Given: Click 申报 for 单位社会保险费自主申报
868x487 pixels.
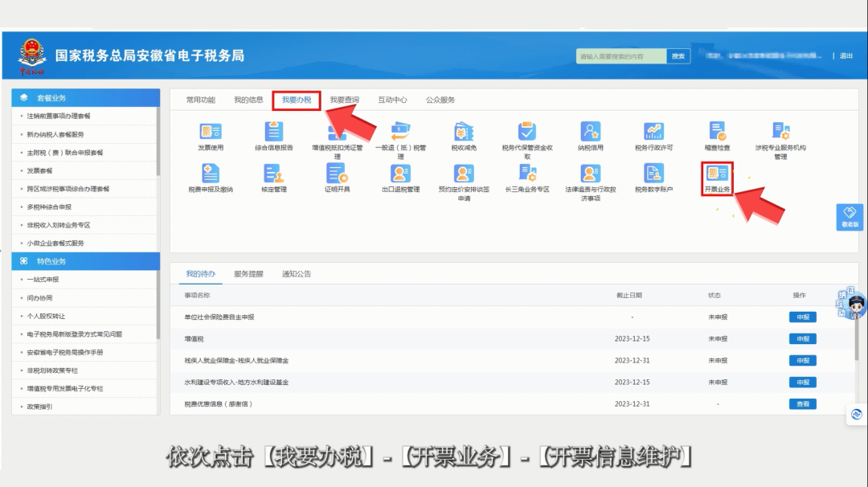Looking at the screenshot, I should tap(803, 317).
